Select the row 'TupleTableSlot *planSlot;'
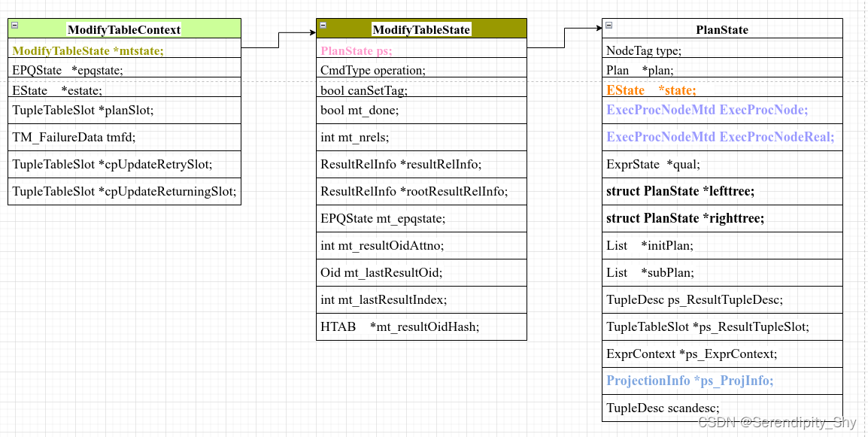The image size is (868, 437). pos(125,111)
